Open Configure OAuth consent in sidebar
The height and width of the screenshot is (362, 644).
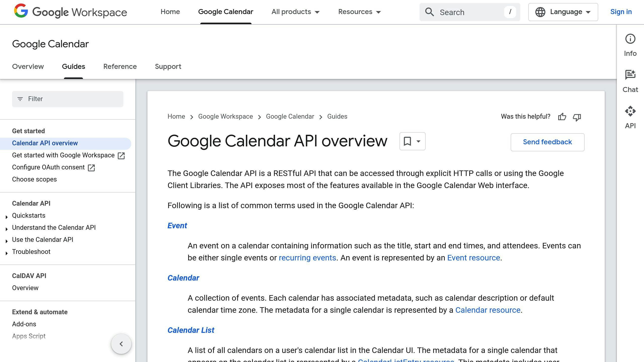coord(48,167)
